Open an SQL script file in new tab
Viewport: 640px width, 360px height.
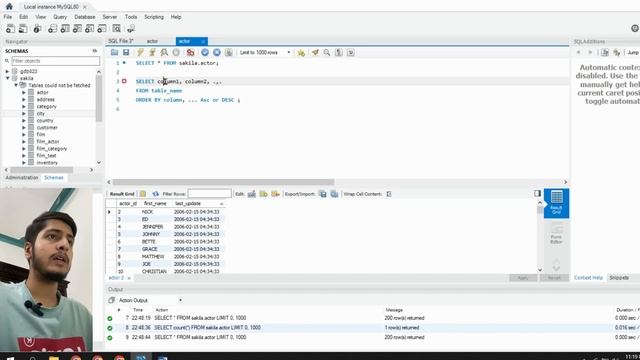(x=23, y=29)
